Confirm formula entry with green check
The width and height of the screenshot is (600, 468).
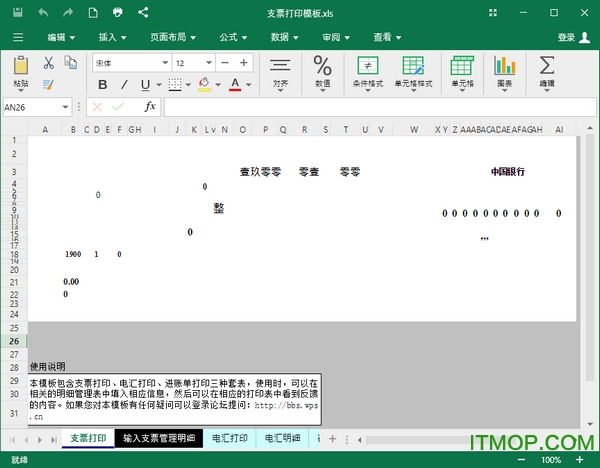tap(118, 107)
